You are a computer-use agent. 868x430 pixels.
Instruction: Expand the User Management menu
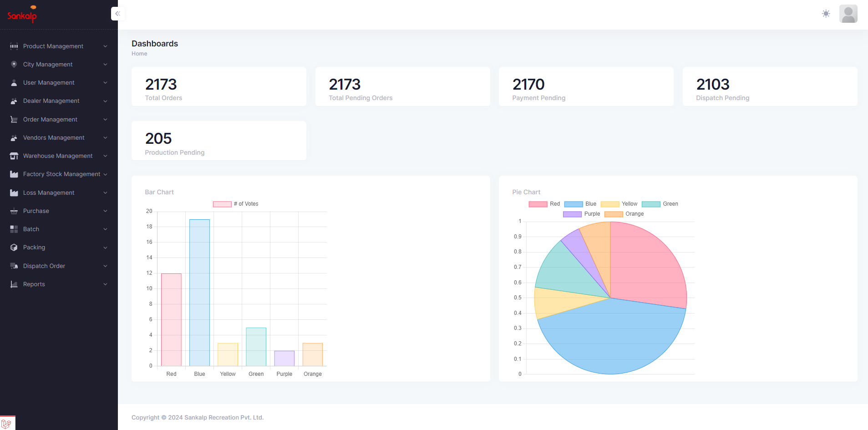[x=49, y=82]
